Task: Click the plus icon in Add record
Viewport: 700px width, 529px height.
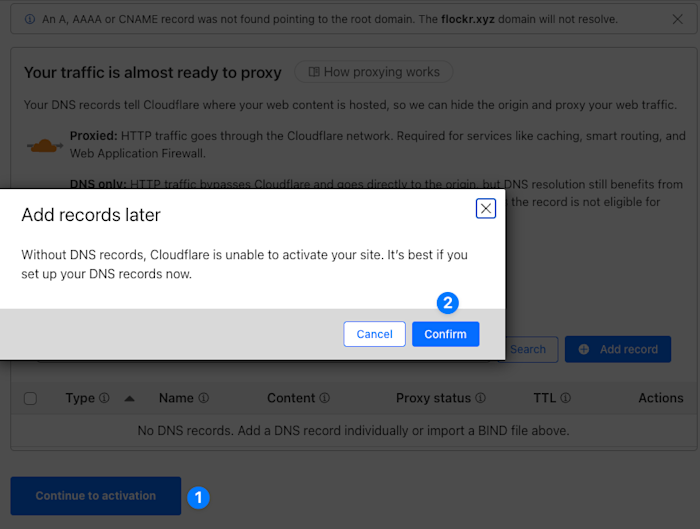Action: 584,349
